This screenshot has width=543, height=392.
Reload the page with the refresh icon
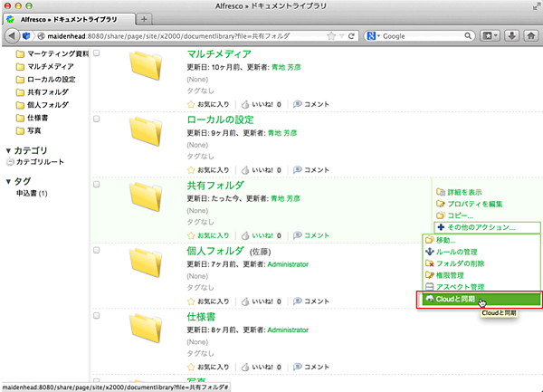click(x=348, y=36)
